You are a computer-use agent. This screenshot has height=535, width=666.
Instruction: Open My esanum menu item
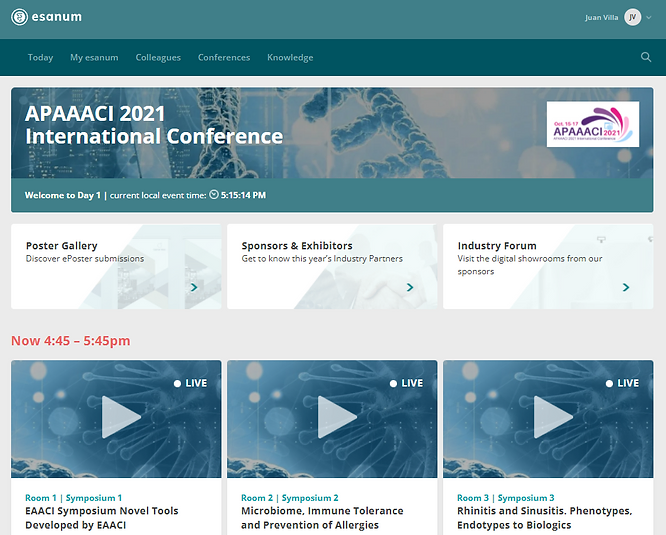pos(94,57)
